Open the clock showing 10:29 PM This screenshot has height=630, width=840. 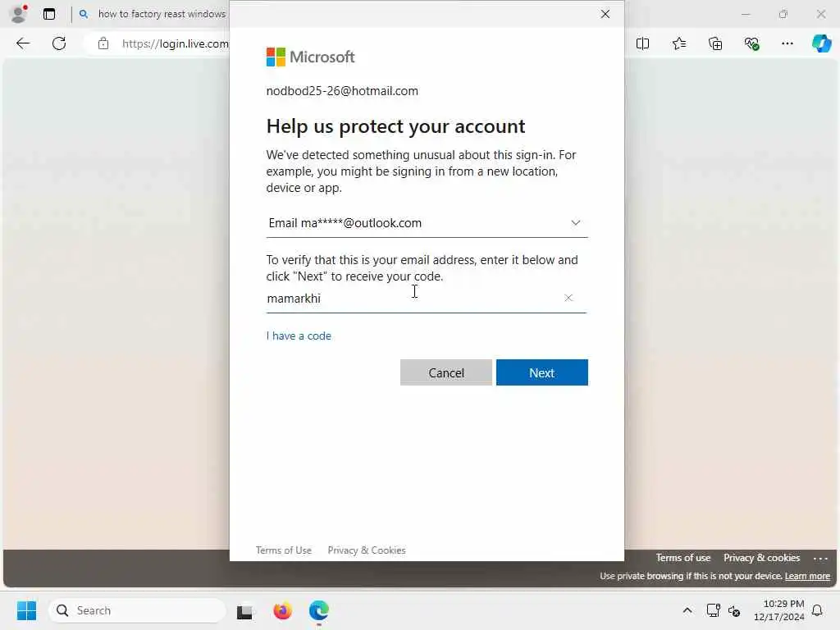point(779,610)
